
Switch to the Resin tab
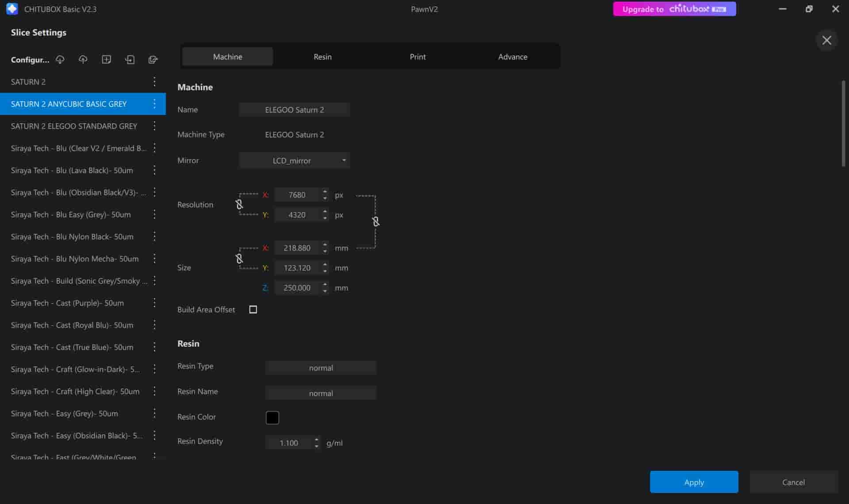click(322, 57)
